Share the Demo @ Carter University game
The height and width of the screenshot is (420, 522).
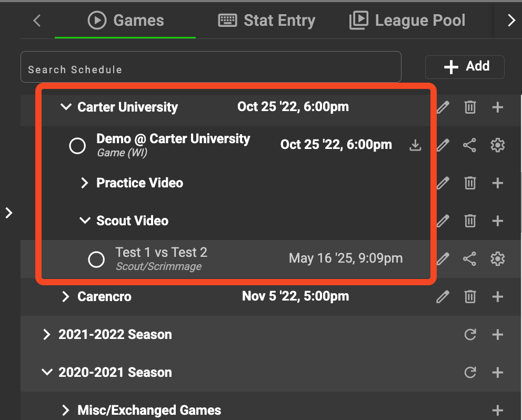tap(469, 145)
